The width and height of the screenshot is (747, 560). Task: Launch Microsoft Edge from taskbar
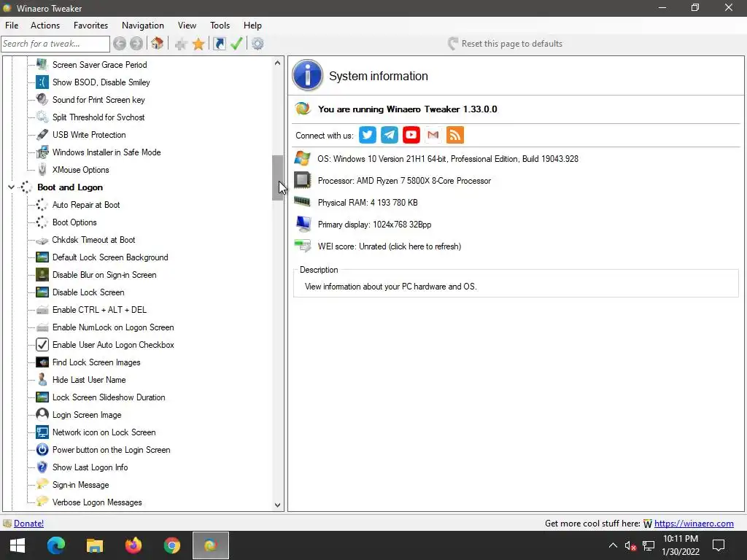[56, 545]
